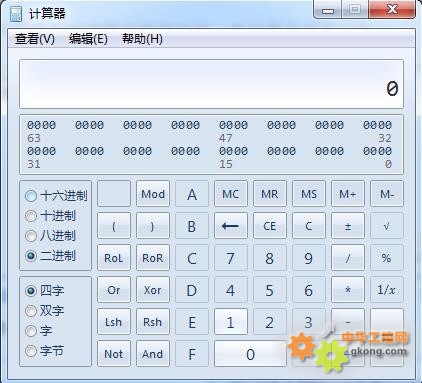
Task: Click the number 8 key
Action: (270, 258)
